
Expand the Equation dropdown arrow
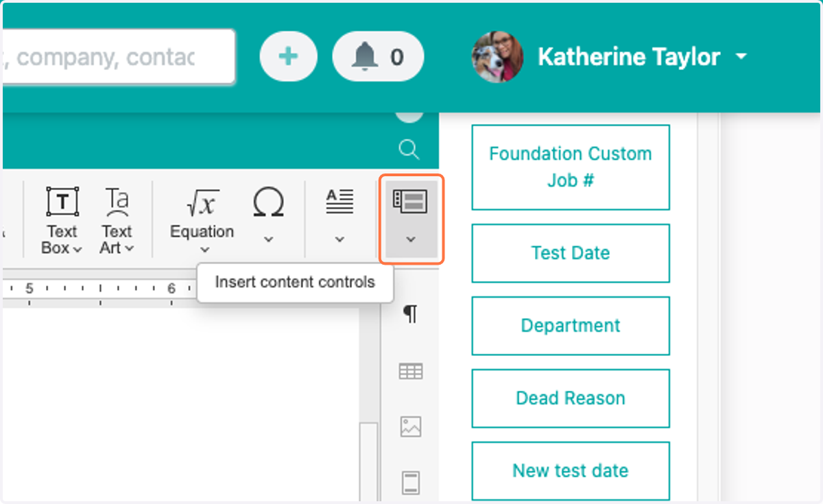tap(203, 250)
